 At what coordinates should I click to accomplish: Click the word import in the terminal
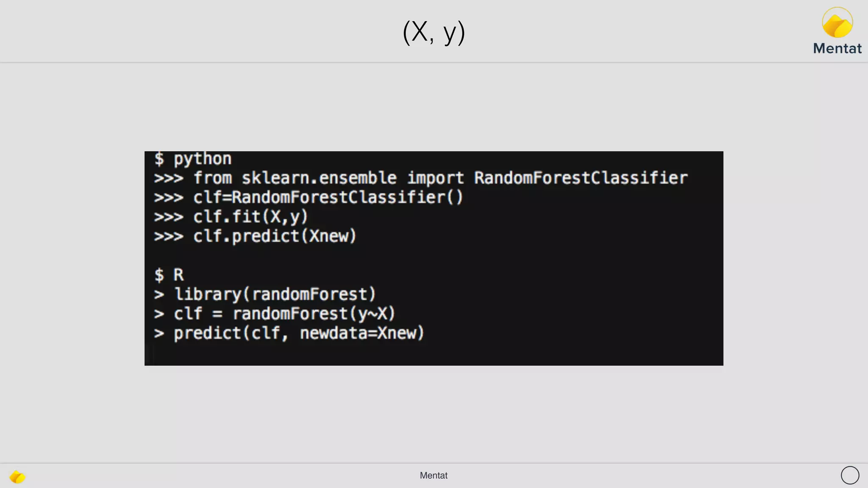point(435,178)
